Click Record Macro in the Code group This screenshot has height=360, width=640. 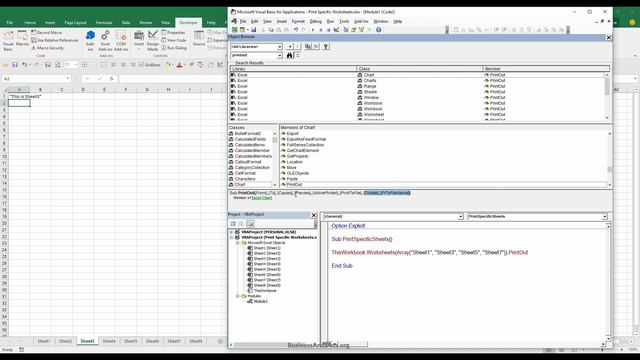[47, 32]
